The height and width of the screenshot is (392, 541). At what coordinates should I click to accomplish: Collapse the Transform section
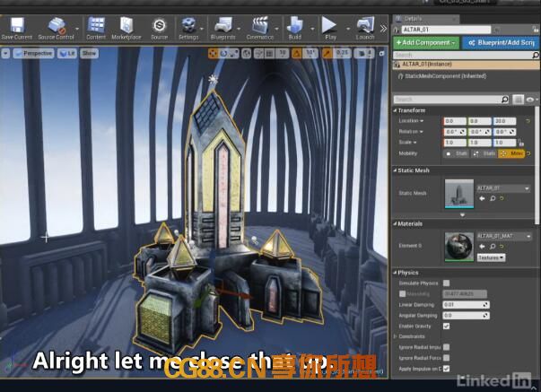(395, 110)
